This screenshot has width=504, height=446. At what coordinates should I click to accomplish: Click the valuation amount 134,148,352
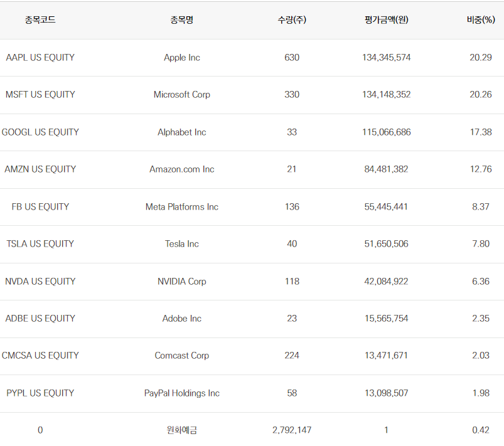(387, 95)
